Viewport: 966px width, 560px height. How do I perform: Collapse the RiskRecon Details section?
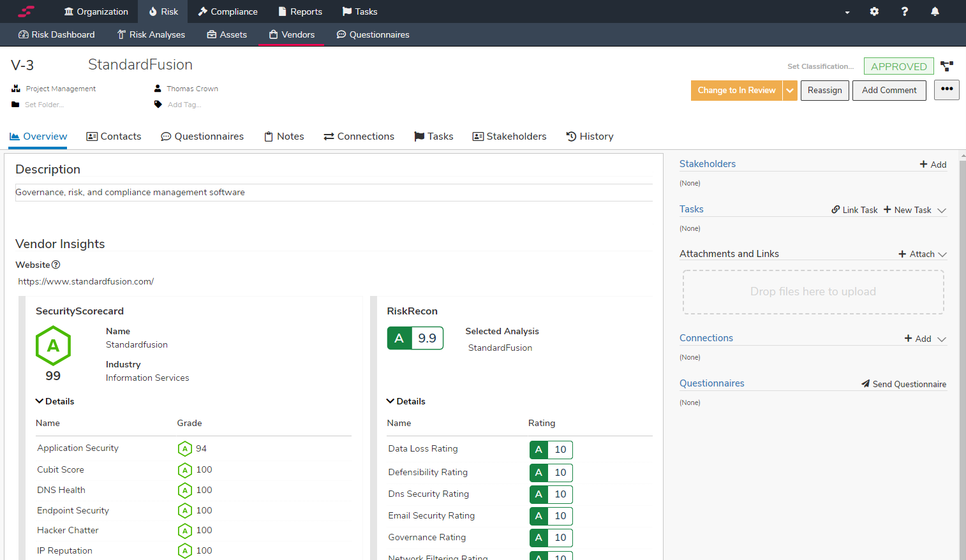coord(406,401)
